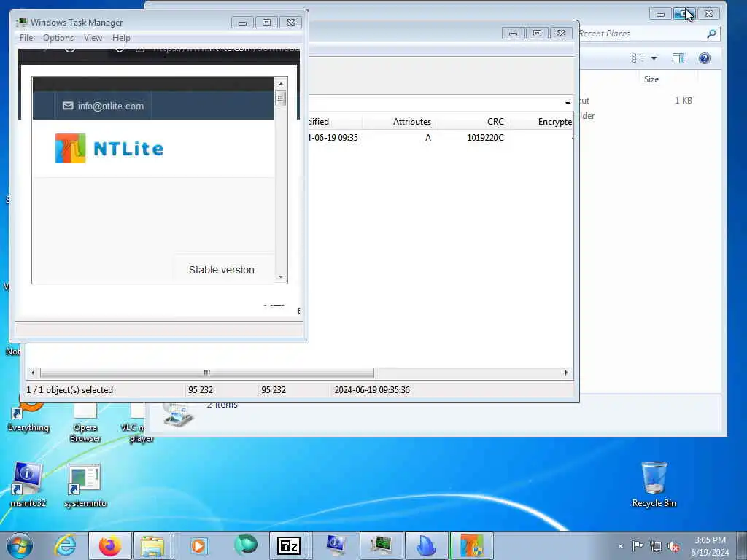Click the blue shark fin taskbar icon

(x=426, y=545)
